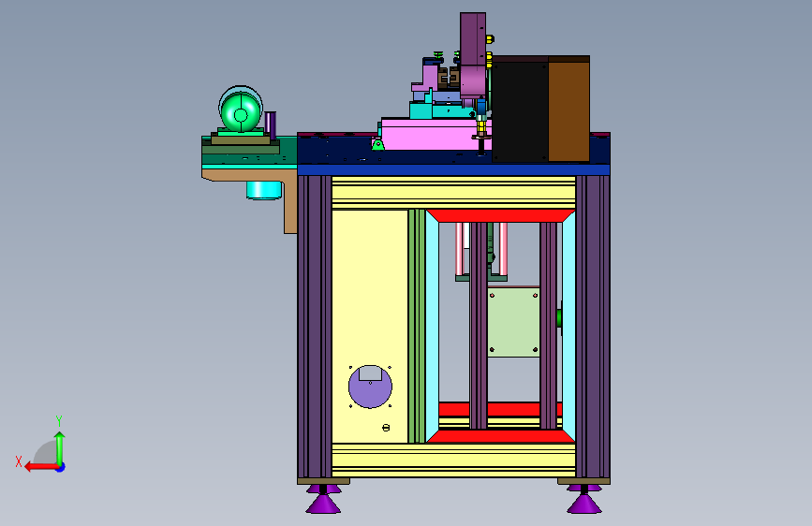812x526 pixels.
Task: Select the cyan cylinder under the side shelf
Action: pyautogui.click(x=263, y=190)
